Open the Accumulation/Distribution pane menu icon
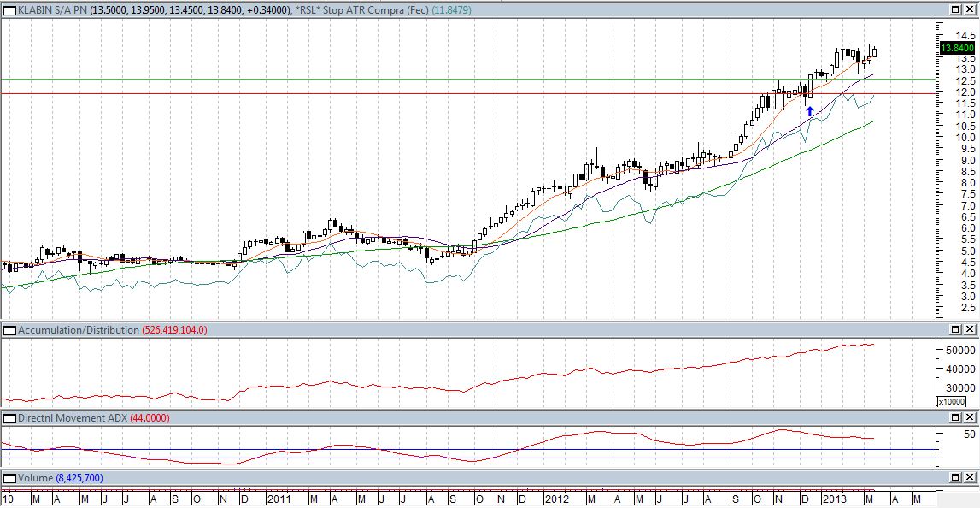The width and height of the screenshot is (980, 508). [x=9, y=330]
